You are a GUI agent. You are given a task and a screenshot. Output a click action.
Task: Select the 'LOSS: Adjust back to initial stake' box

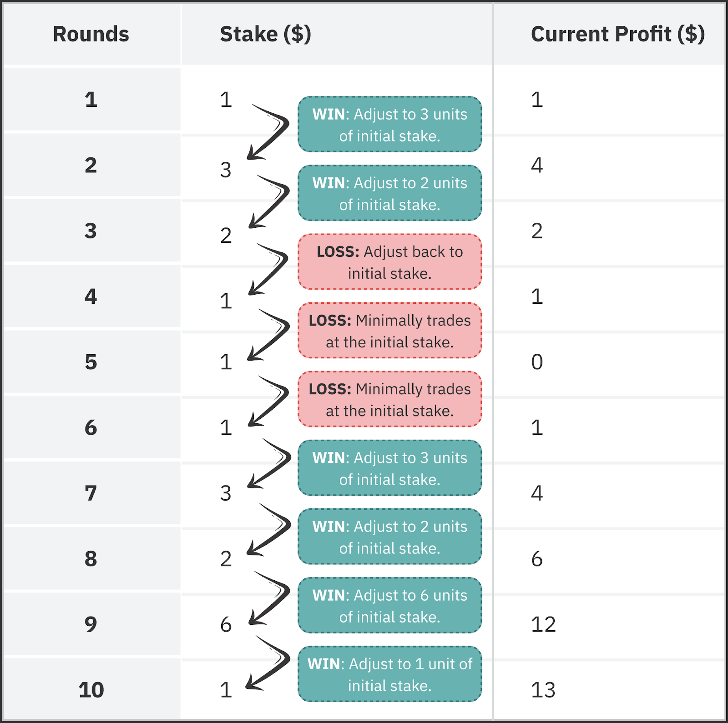[390, 262]
